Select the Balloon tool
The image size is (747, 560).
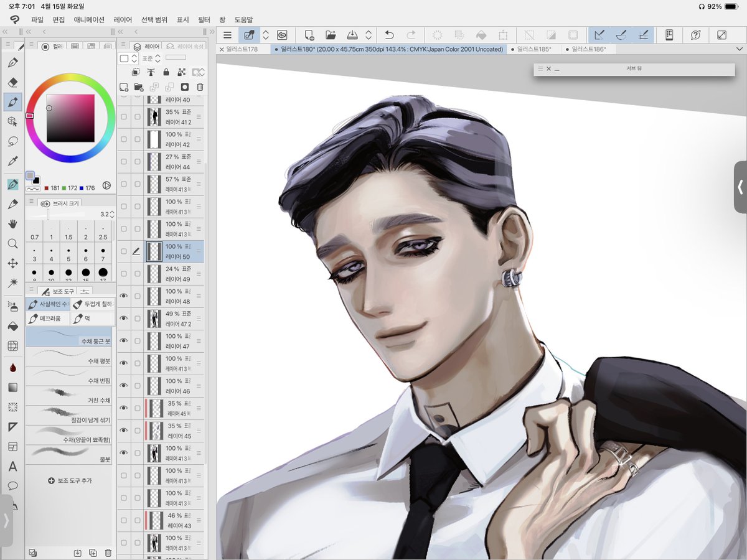[x=12, y=486]
